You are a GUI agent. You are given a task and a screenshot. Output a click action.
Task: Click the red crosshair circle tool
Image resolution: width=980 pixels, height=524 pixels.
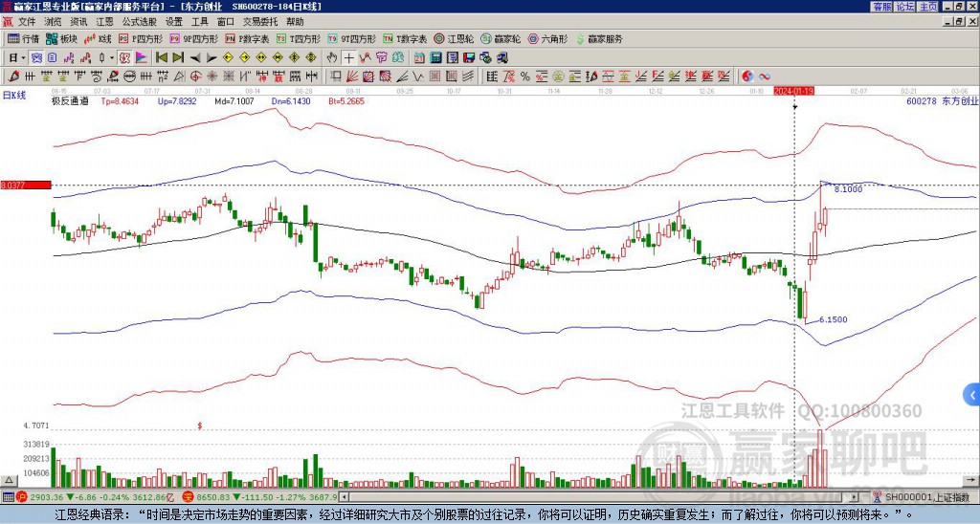click(195, 76)
